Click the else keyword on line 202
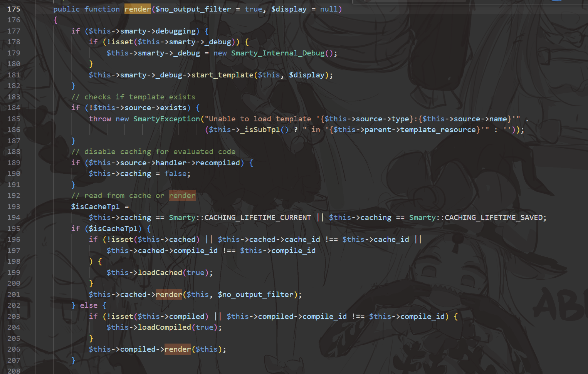The height and width of the screenshot is (374, 588). (x=89, y=305)
